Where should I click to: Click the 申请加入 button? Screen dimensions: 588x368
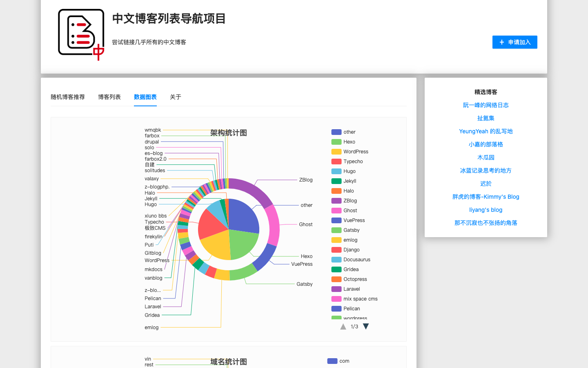pos(514,42)
